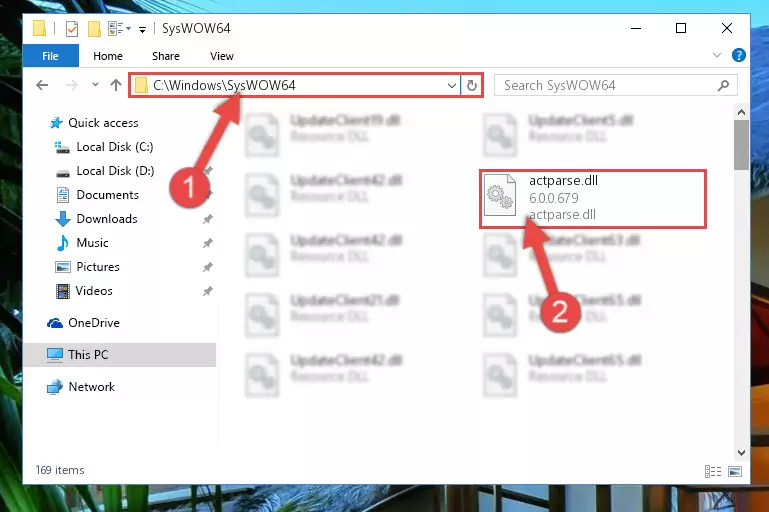
Task: Refresh the SysWOW64 folder view
Action: pos(472,85)
